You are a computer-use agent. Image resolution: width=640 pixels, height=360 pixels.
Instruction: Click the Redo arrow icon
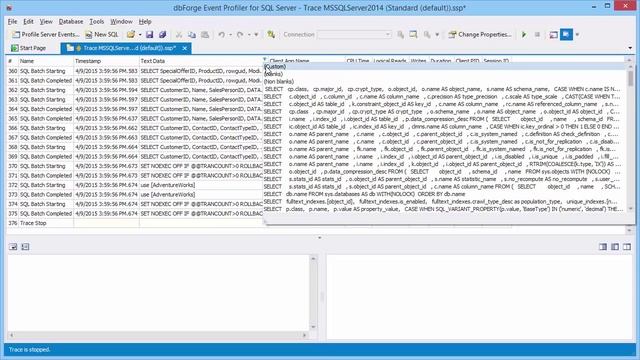tap(240, 35)
